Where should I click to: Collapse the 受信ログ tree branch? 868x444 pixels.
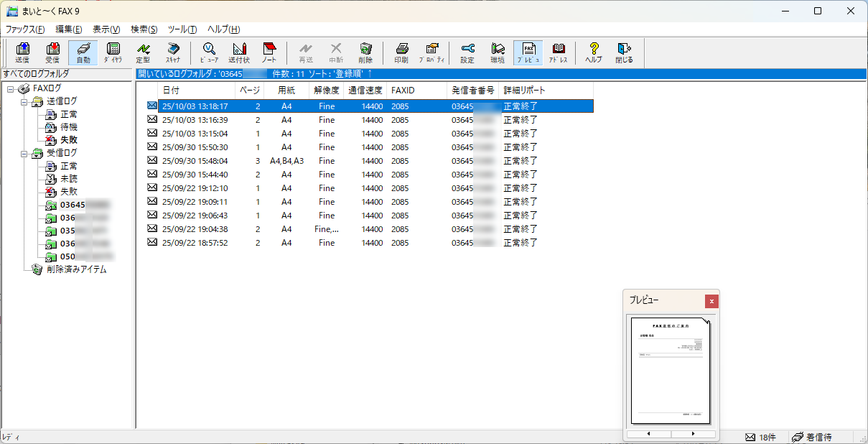[x=24, y=154]
